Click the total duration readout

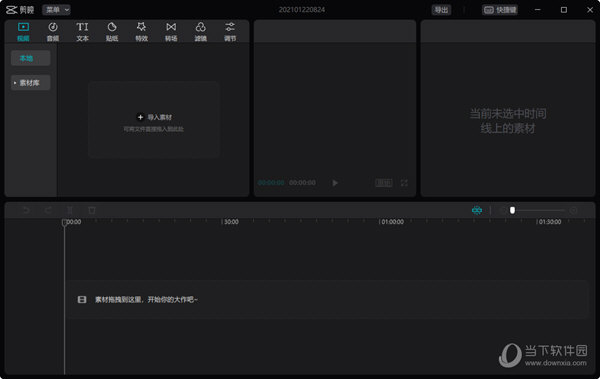(x=302, y=183)
